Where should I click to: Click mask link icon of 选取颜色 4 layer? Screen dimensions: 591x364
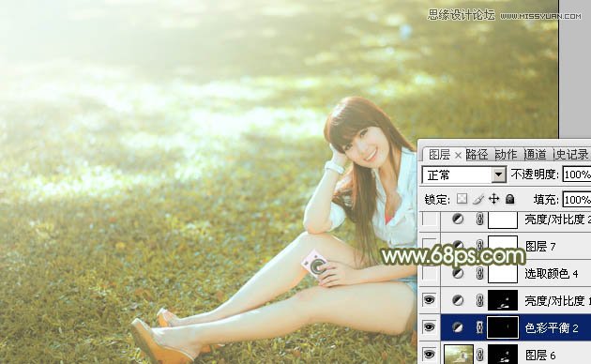click(x=479, y=273)
